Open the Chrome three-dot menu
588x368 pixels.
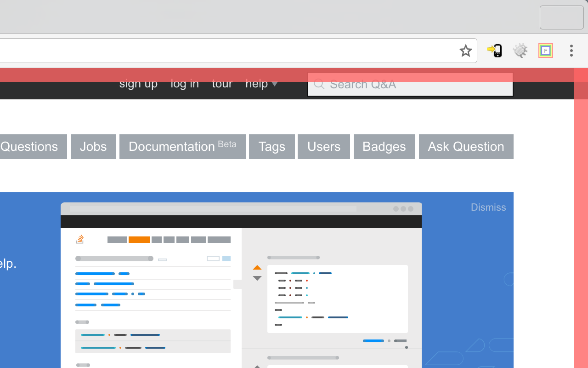click(x=571, y=51)
